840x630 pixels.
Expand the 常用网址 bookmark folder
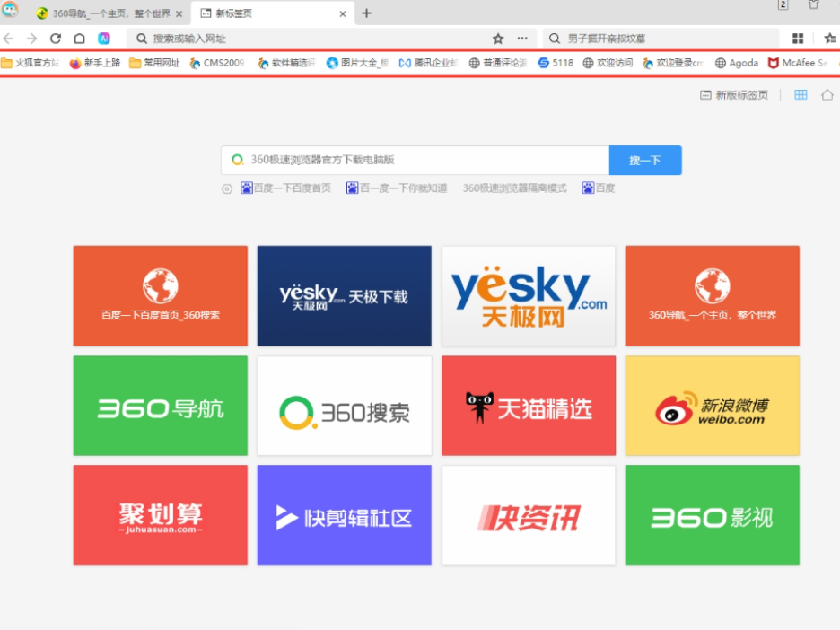coord(154,63)
